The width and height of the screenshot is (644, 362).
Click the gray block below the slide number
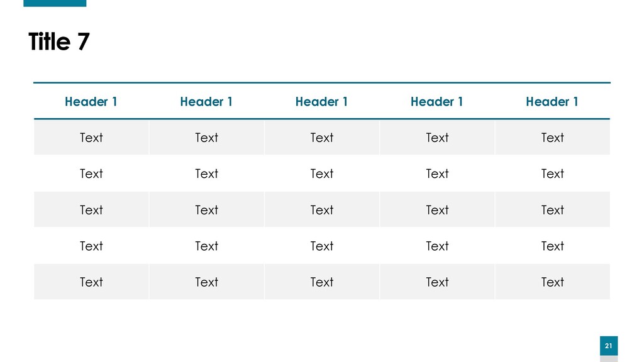tap(608, 359)
